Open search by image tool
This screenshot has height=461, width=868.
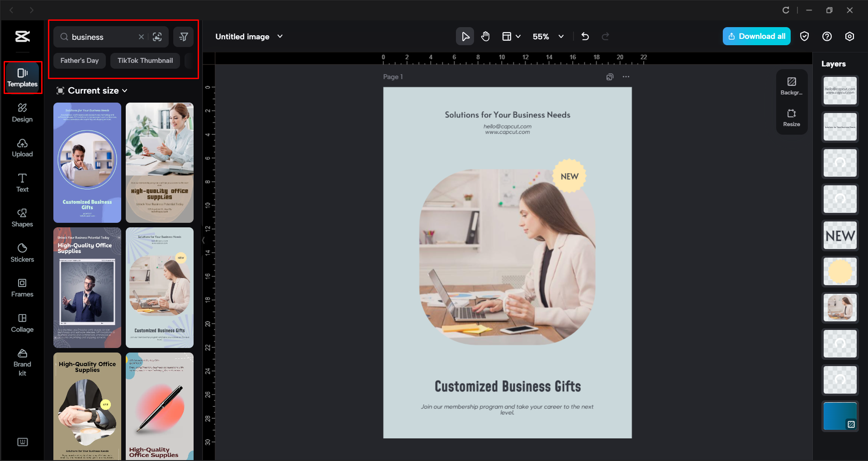(x=157, y=37)
